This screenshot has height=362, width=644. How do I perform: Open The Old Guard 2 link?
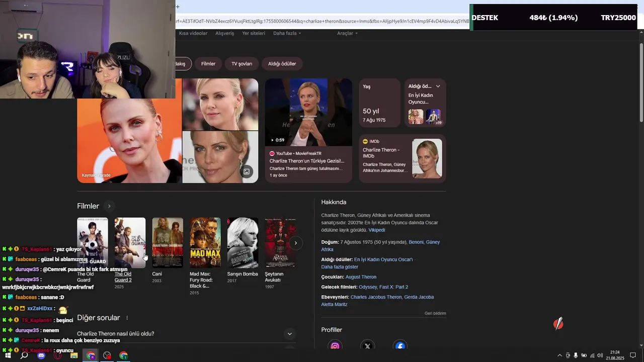point(123,277)
